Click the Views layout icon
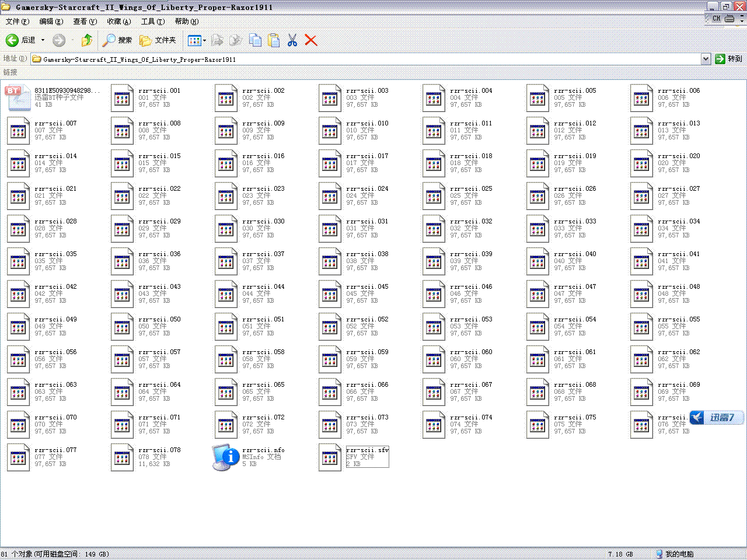The image size is (747, 560). coord(194,40)
